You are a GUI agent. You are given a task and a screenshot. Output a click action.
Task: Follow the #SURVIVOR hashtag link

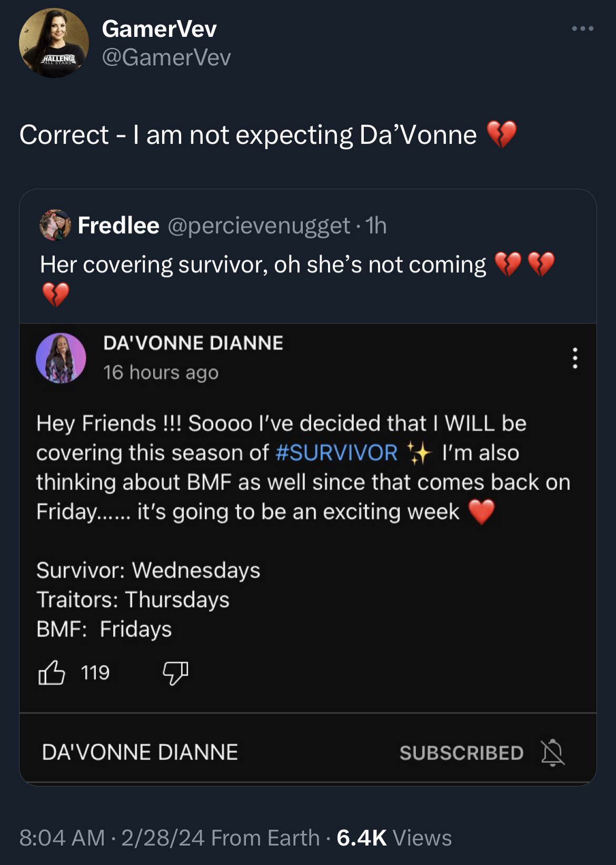pos(336,453)
